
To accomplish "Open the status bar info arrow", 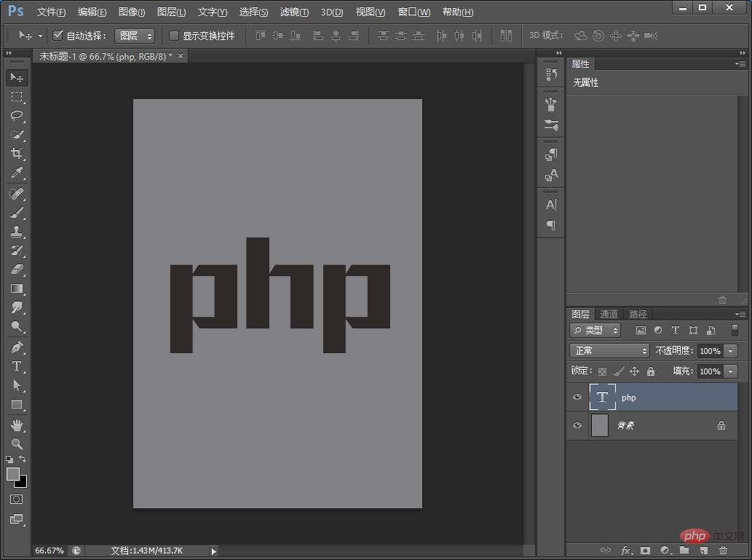I will [x=214, y=551].
